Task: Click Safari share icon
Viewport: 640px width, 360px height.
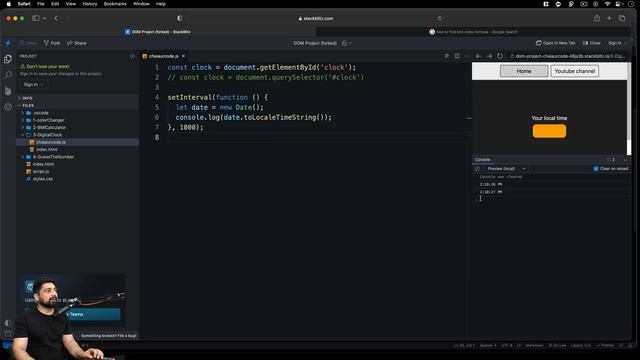Action: (597, 18)
